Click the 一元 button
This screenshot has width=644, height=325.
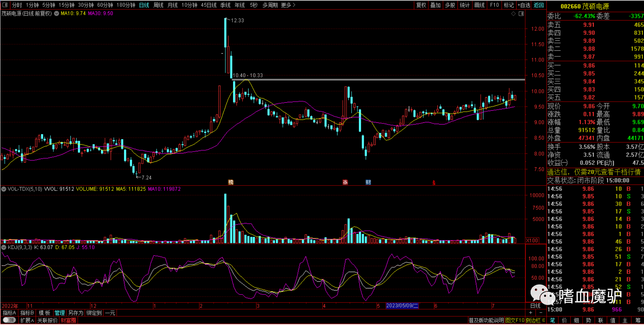110,313
